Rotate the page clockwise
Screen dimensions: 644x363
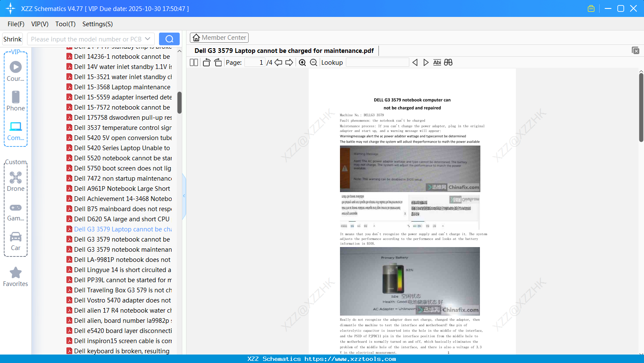point(218,63)
